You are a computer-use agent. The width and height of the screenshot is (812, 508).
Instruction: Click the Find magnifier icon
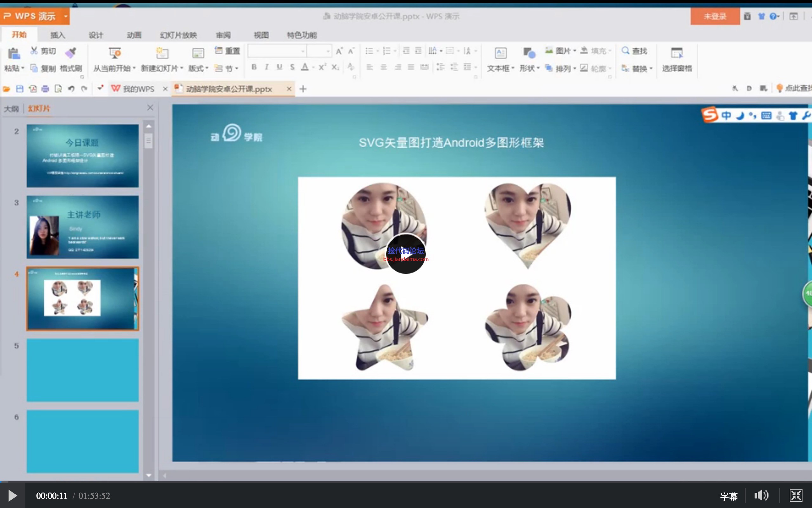625,51
